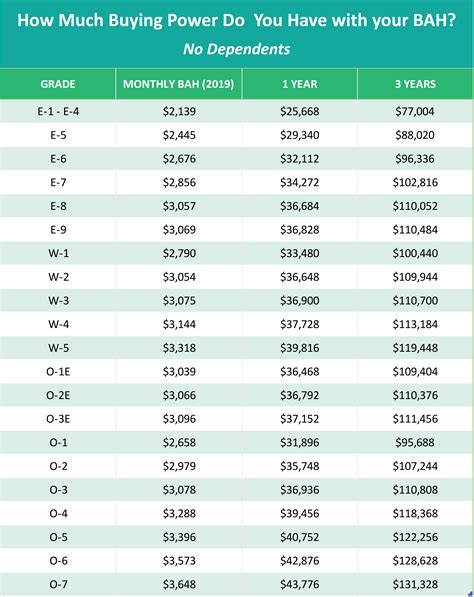Select the 3 YEARS column header
The image size is (474, 597).
click(415, 84)
